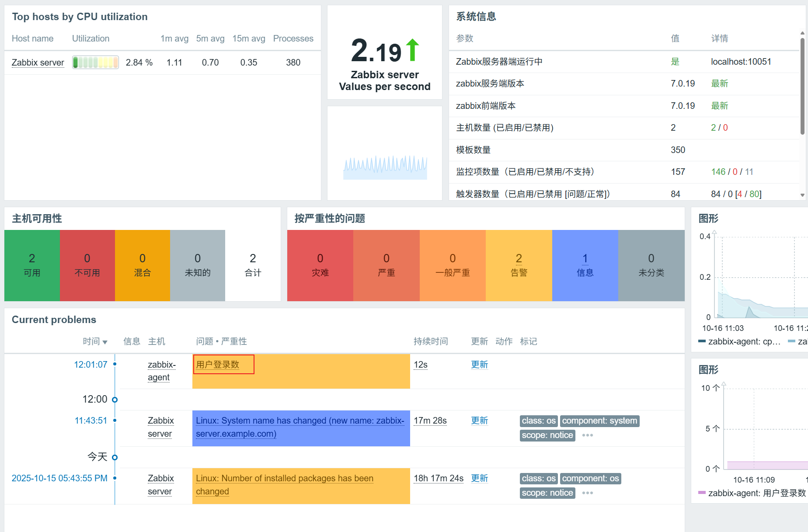Click the Processes value 380
This screenshot has width=808, height=532.
tap(293, 63)
